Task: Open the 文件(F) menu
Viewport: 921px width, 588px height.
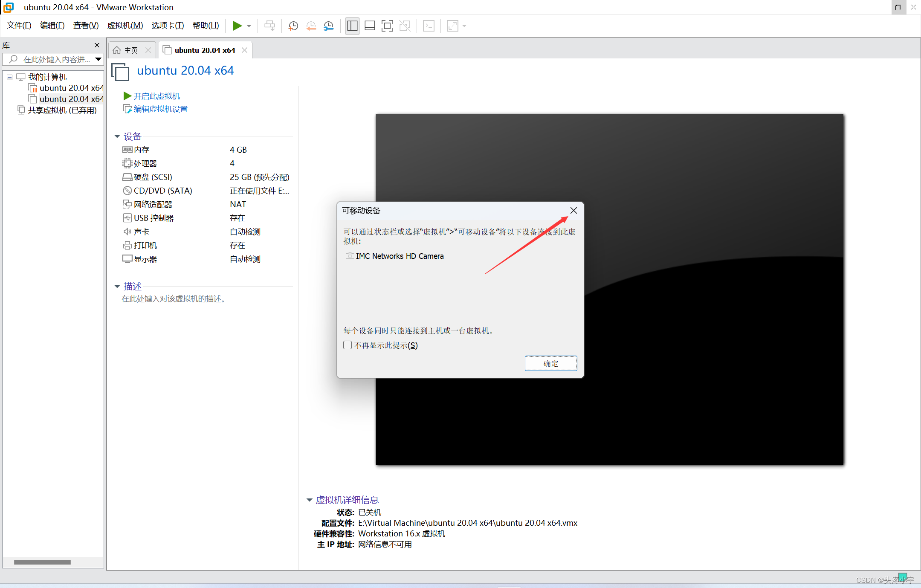Action: point(19,26)
